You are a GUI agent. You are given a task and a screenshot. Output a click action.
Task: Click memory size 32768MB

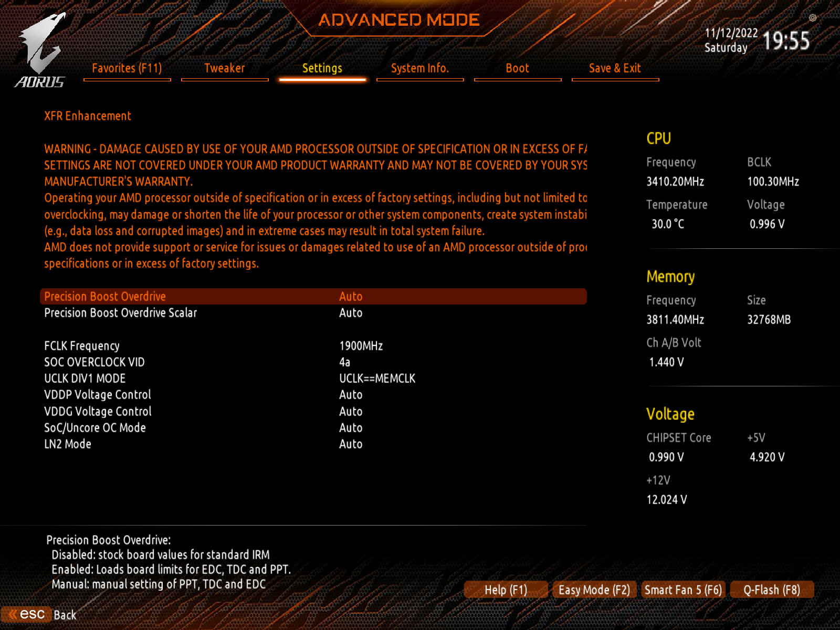769,320
